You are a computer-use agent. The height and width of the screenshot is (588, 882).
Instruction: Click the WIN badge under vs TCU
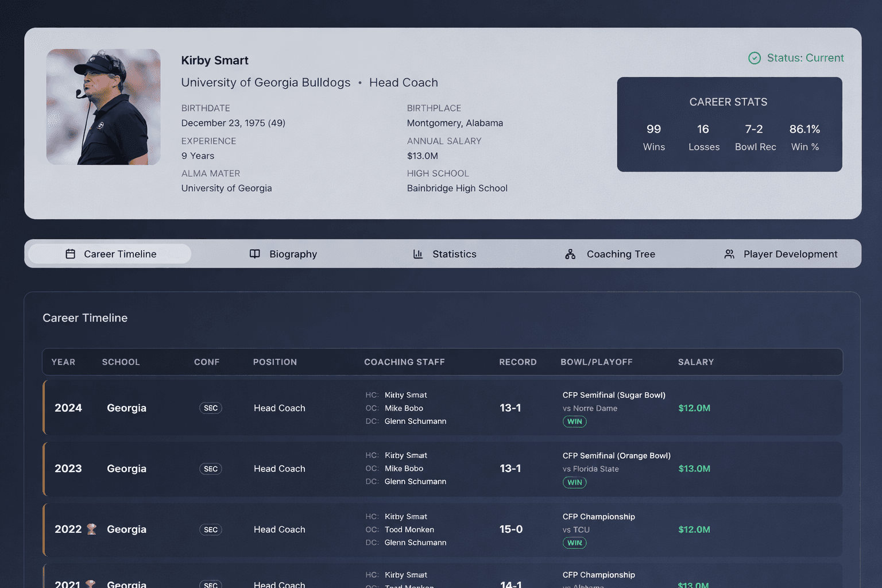(575, 543)
